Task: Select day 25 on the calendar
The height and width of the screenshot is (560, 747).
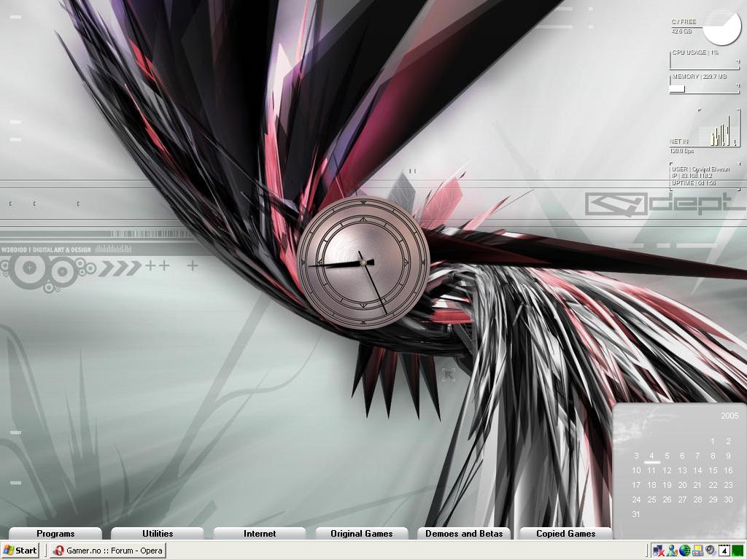Action: [x=651, y=499]
